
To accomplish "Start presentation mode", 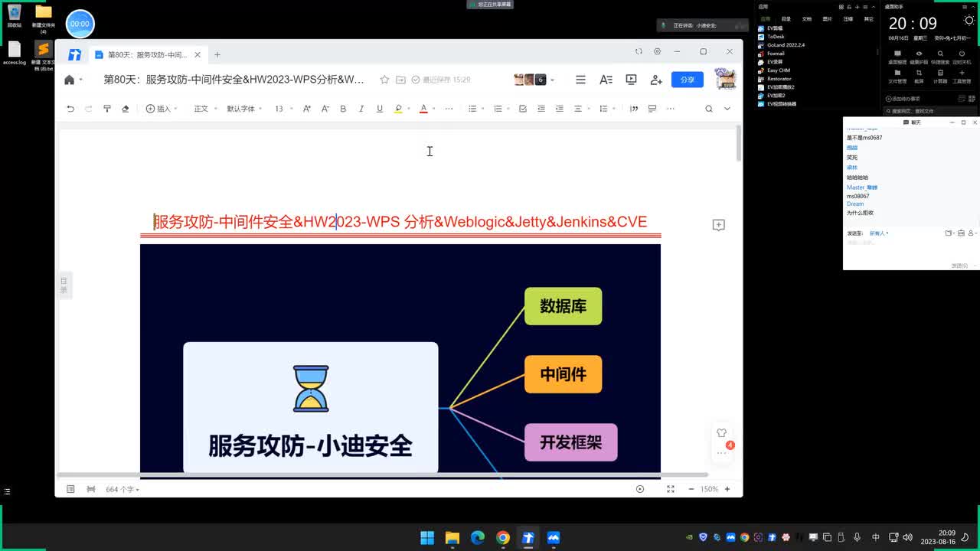I will [631, 80].
